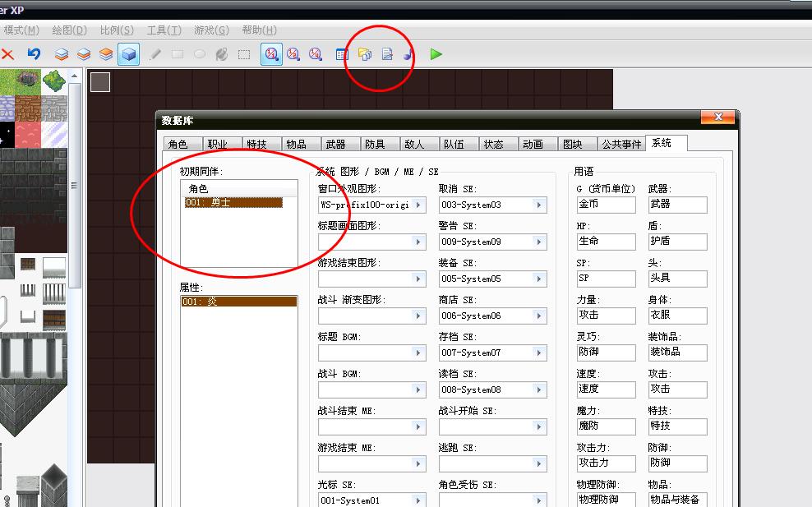Start playtest with the green play arrow
Screen dimensions: 812x507
436,54
